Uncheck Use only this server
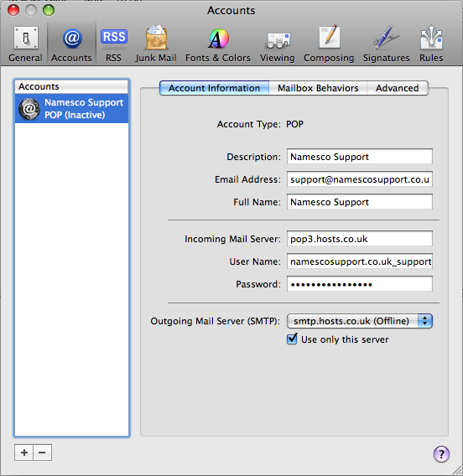 click(x=292, y=339)
